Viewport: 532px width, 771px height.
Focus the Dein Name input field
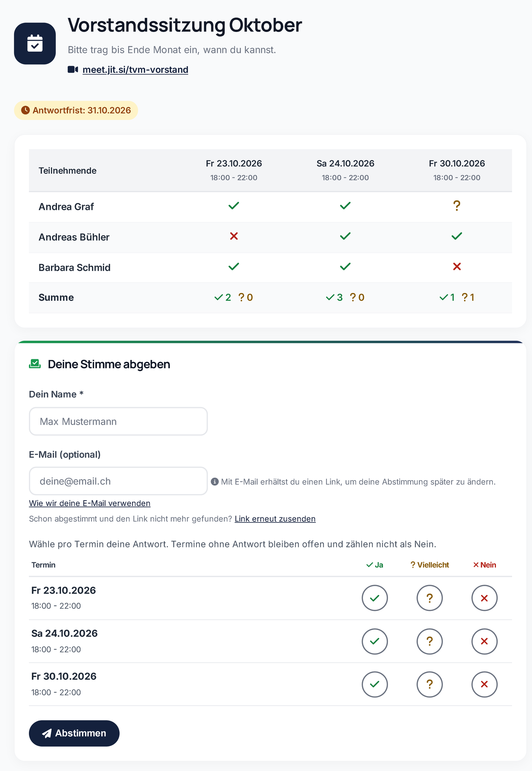point(118,421)
